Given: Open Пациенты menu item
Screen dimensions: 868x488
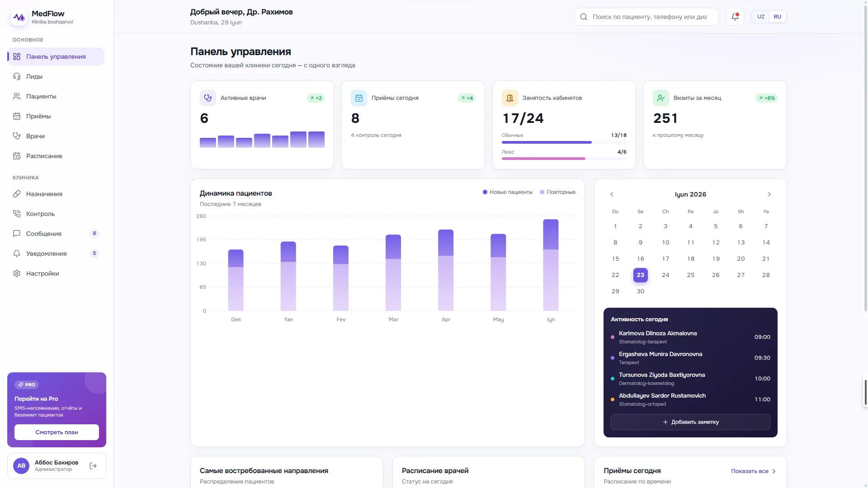Looking at the screenshot, I should tap(56, 96).
